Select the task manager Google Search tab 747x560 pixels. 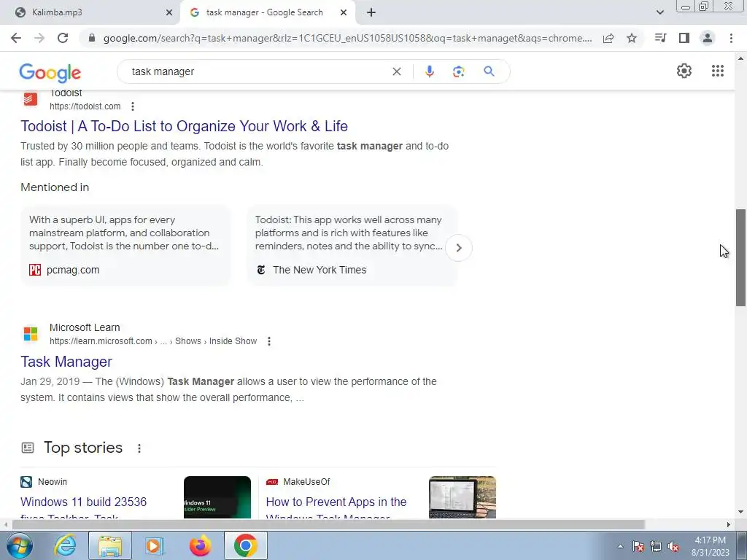(264, 13)
